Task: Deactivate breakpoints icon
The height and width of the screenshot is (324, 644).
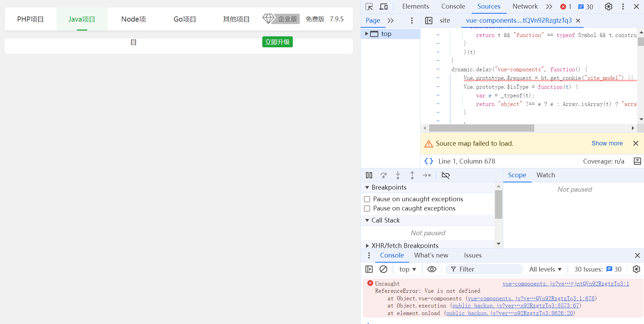Action: tap(446, 175)
